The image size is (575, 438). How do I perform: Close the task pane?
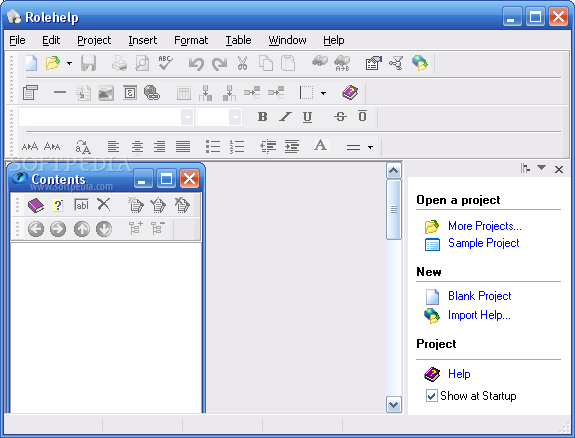tap(559, 169)
